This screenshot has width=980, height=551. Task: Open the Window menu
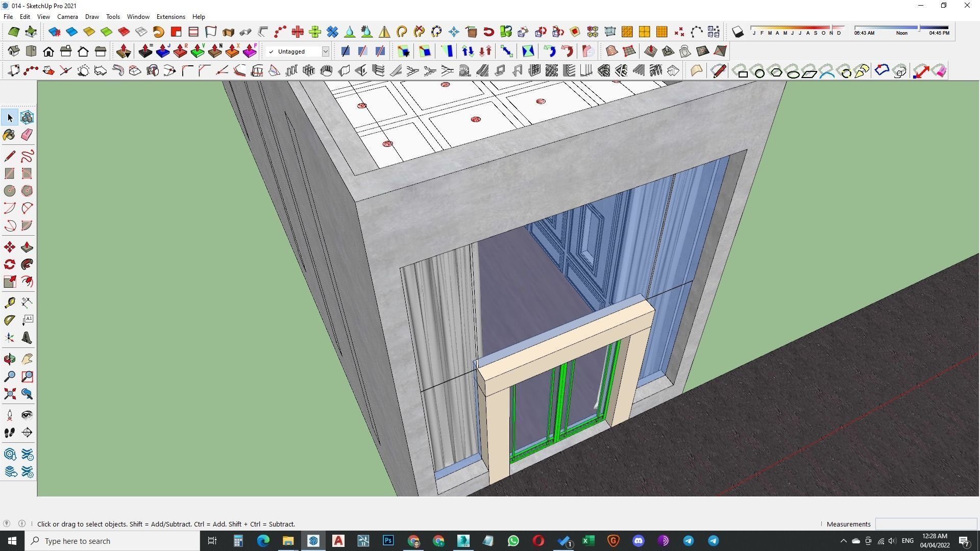[138, 17]
